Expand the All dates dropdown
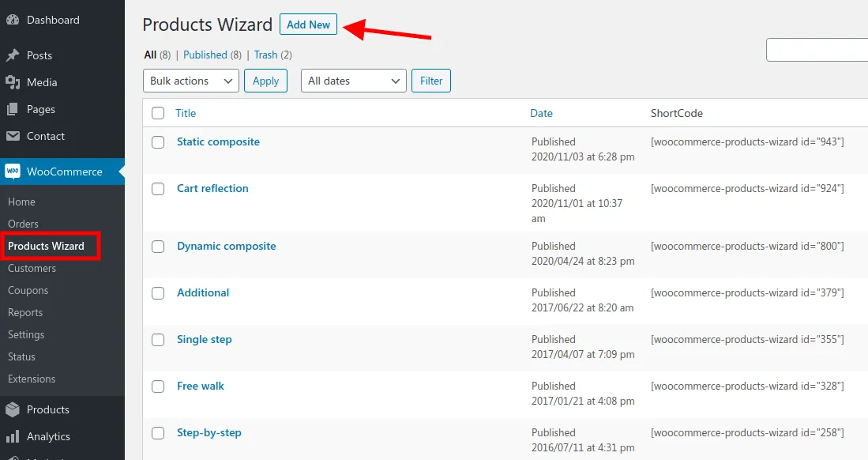This screenshot has height=460, width=868. point(354,81)
